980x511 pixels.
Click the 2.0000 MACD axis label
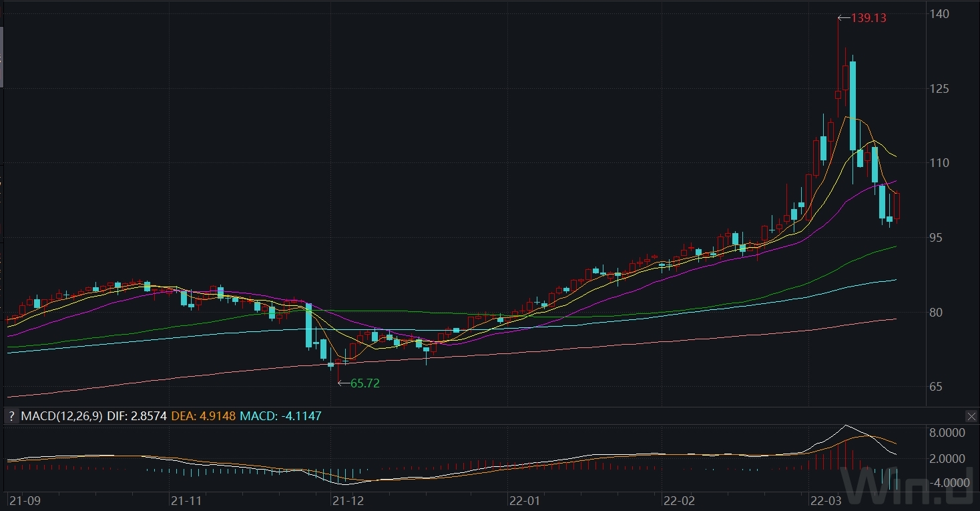pos(949,459)
